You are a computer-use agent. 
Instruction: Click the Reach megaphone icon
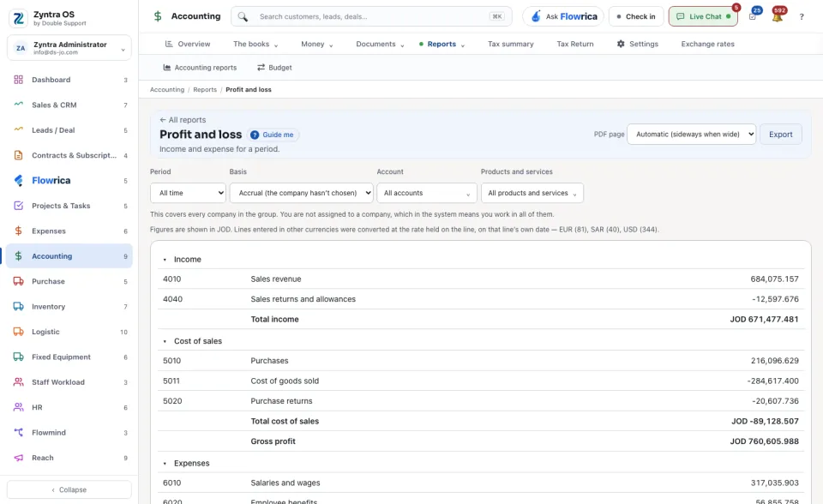[18, 458]
